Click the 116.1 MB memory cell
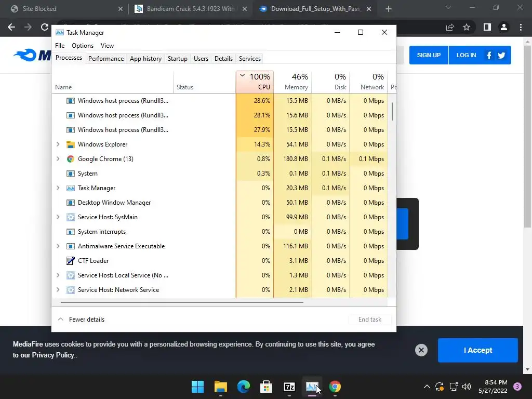 [292, 246]
